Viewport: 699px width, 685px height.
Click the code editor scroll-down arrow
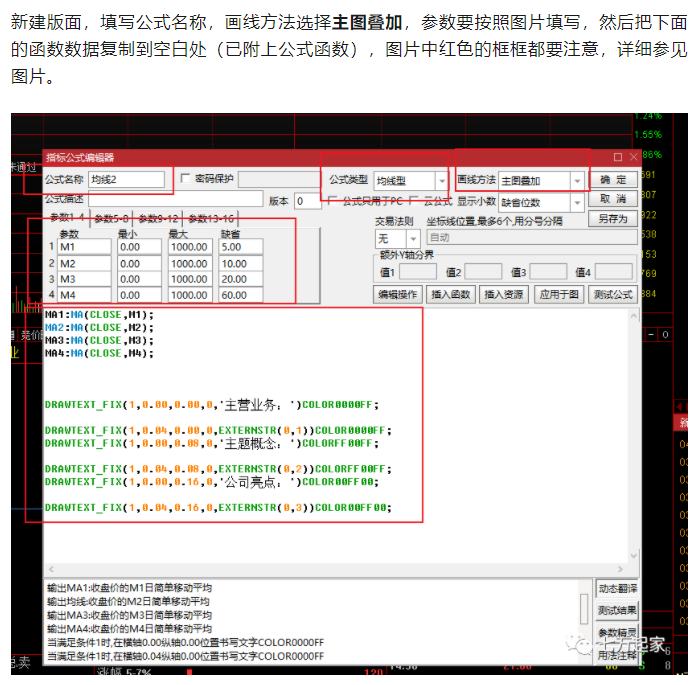[634, 556]
